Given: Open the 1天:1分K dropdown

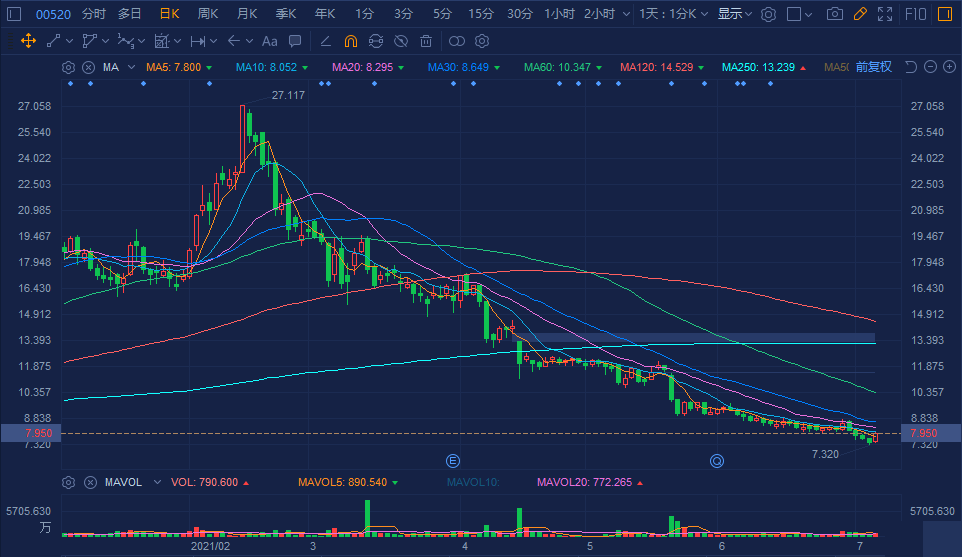Looking at the screenshot, I should pyautogui.click(x=673, y=13).
